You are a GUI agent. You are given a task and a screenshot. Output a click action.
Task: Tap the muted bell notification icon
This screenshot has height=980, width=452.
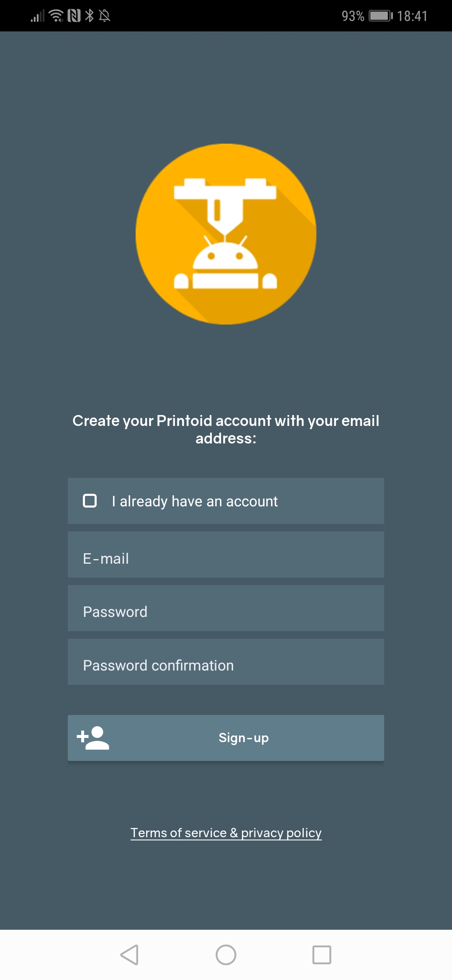click(105, 16)
